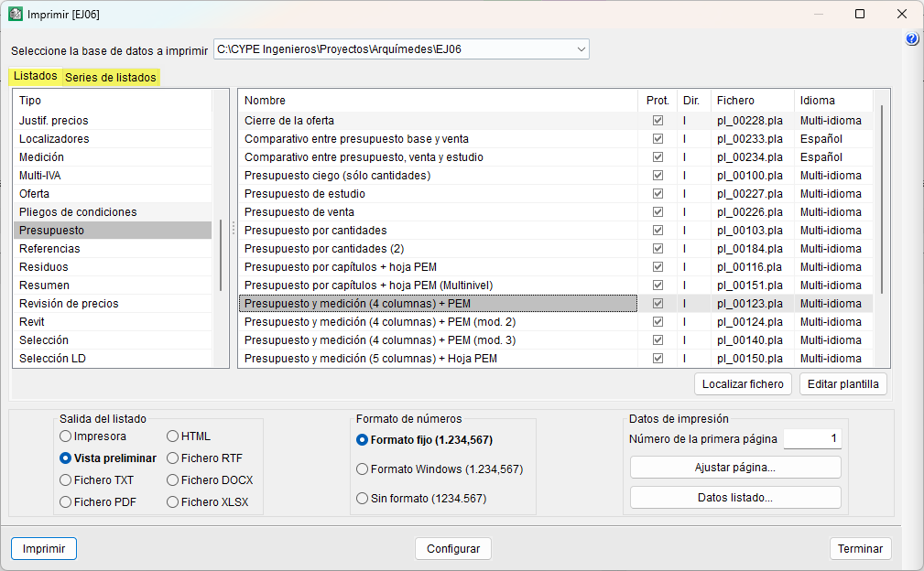Image resolution: width=924 pixels, height=571 pixels.
Task: Click the blue help question mark icon
Action: (911, 38)
